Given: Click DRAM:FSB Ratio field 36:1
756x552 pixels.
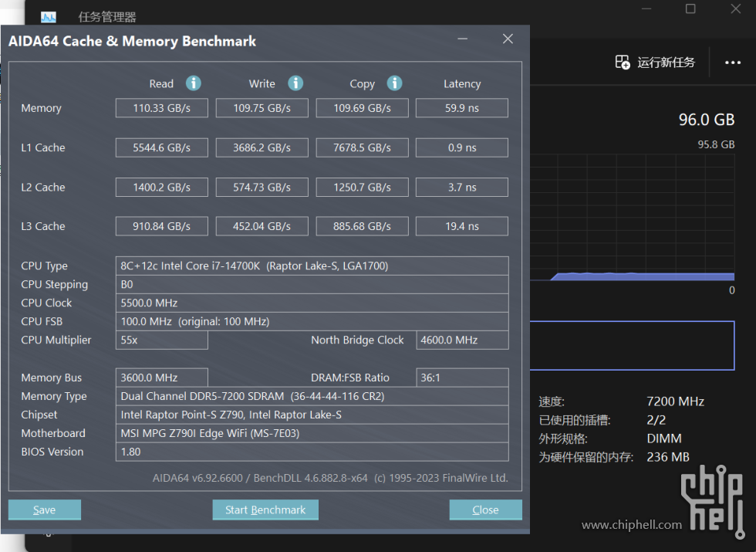Looking at the screenshot, I should coord(462,378).
